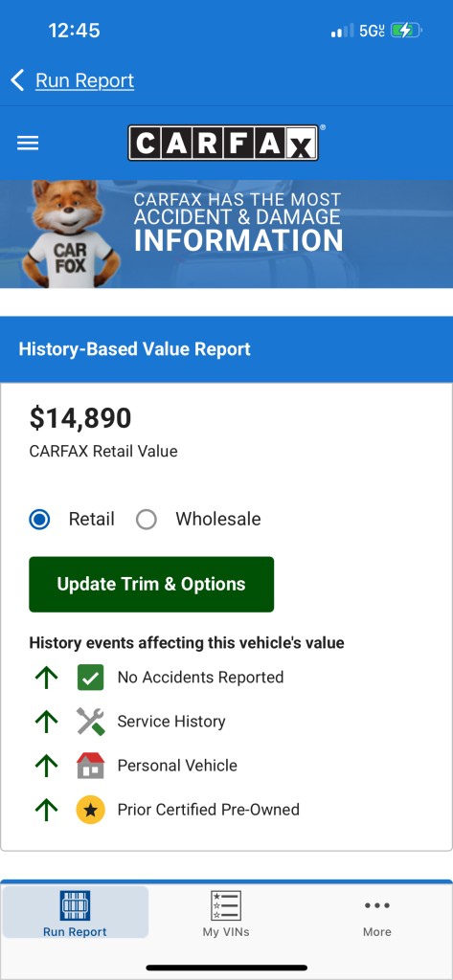Tap the Service History wrench icon
453x980 pixels.
[x=91, y=722]
